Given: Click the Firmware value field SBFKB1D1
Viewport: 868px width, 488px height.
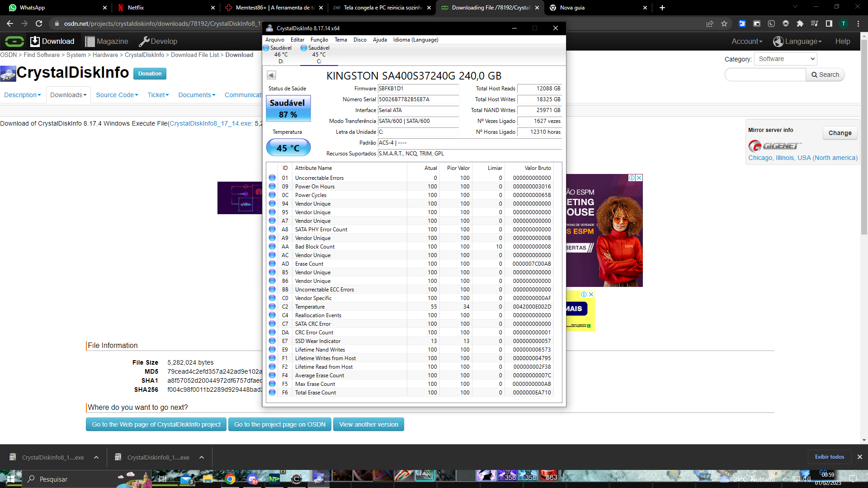Looking at the screenshot, I should (x=418, y=89).
